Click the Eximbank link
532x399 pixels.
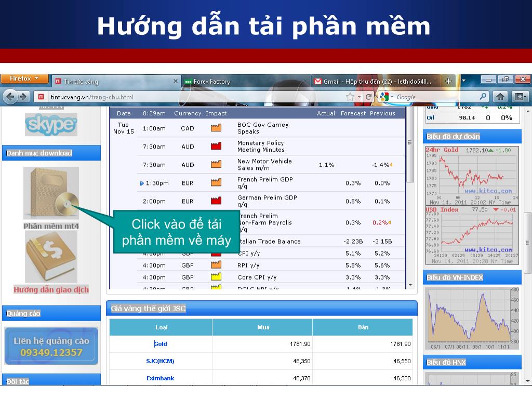160,378
